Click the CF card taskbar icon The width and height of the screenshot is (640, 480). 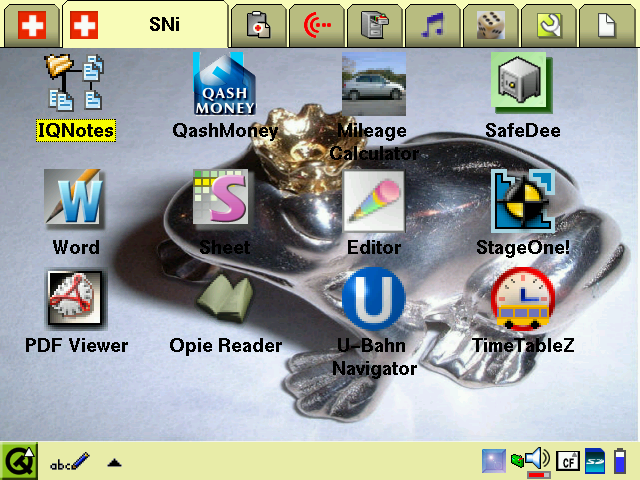pyautogui.click(x=568, y=461)
